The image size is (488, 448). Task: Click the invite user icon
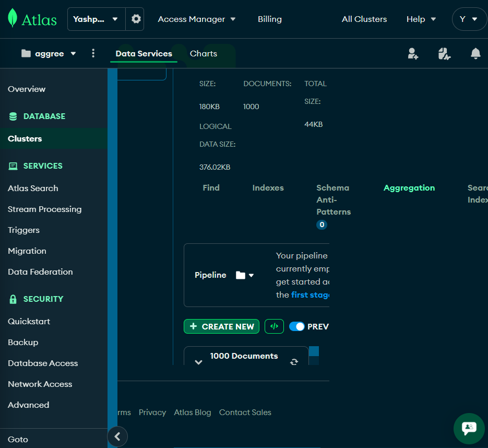tap(413, 53)
